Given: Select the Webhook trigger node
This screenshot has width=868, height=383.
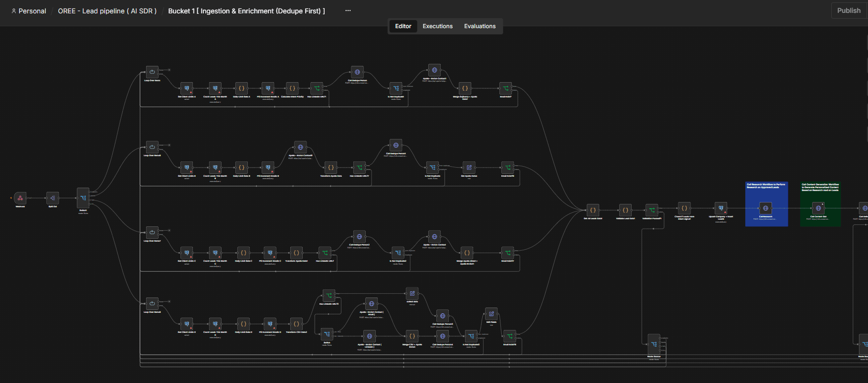Looking at the screenshot, I should [x=20, y=198].
